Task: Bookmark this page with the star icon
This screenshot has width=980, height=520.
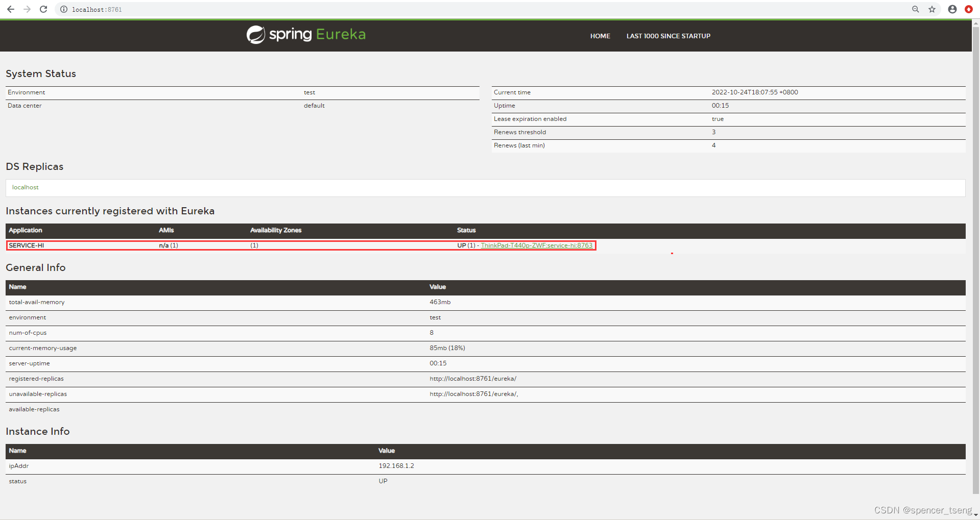Action: click(932, 9)
